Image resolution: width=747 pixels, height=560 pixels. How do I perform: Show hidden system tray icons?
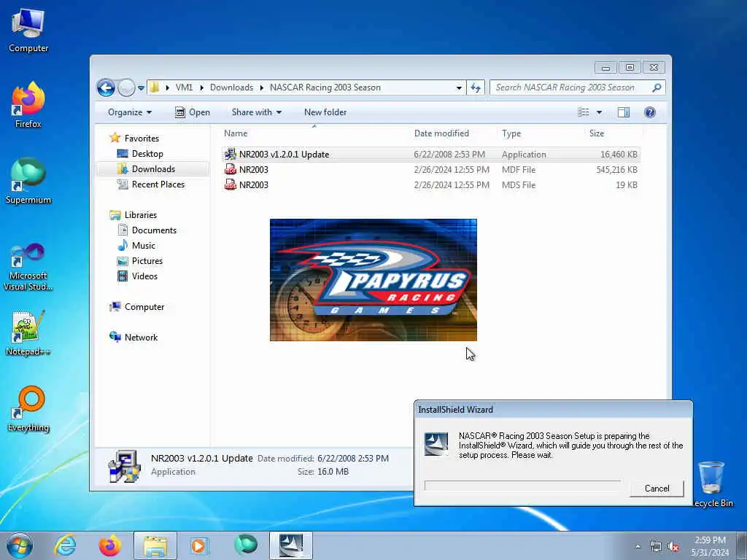[638, 547]
